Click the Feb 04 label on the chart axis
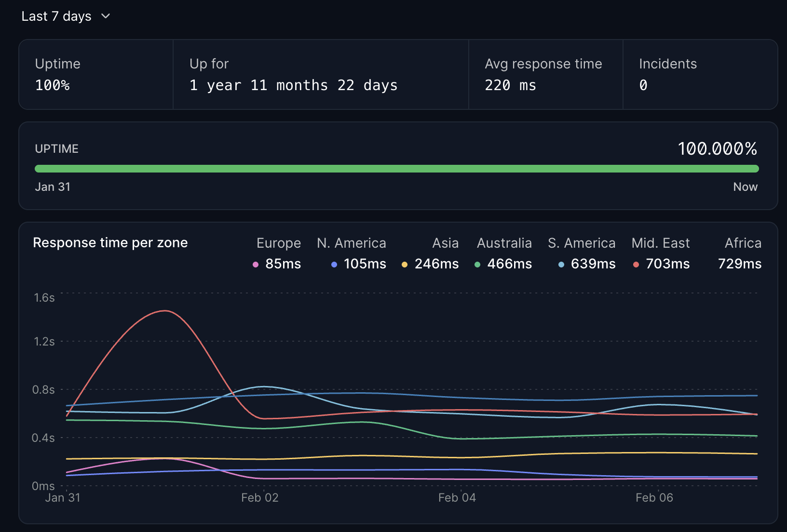 [x=457, y=498]
